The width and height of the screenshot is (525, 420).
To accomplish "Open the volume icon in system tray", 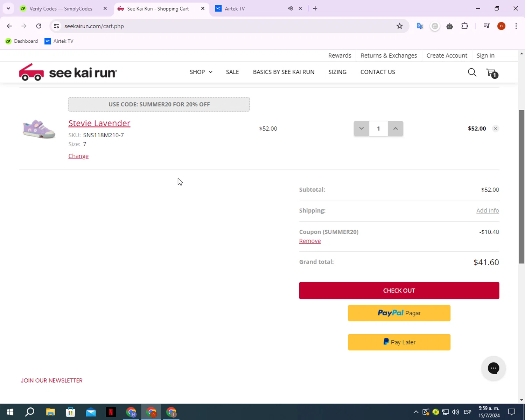I will [455, 412].
